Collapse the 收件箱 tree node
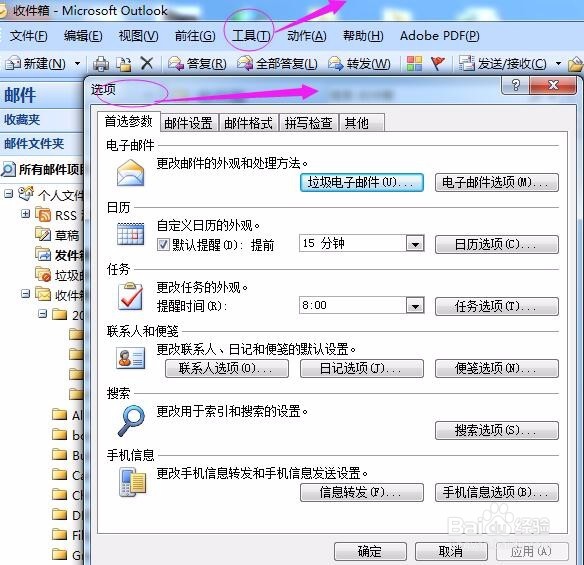The height and width of the screenshot is (565, 584). [x=25, y=294]
